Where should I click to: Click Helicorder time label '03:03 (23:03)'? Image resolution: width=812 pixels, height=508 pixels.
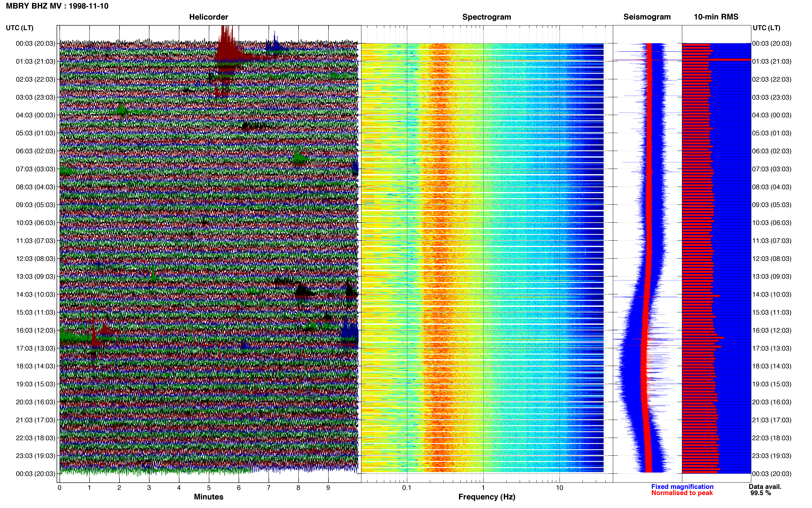pos(36,97)
